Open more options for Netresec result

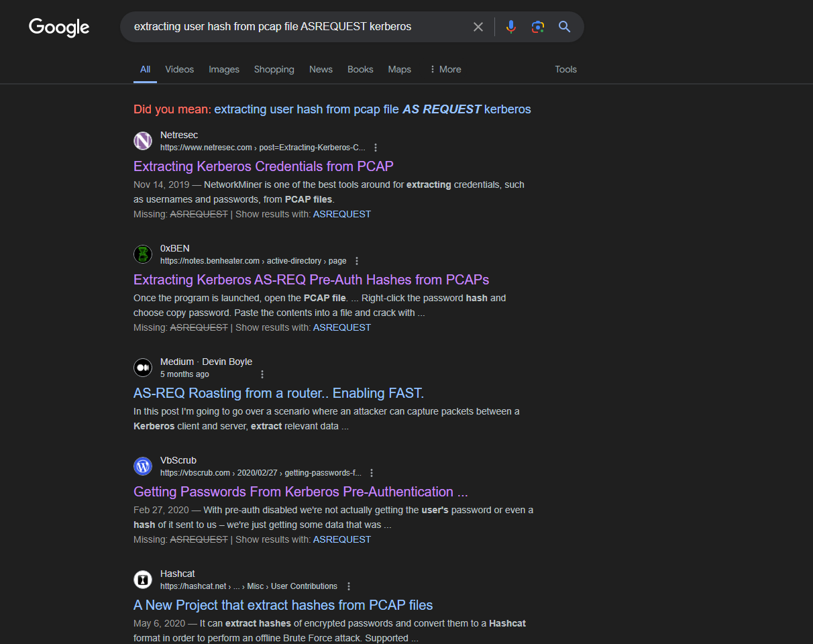click(x=376, y=148)
